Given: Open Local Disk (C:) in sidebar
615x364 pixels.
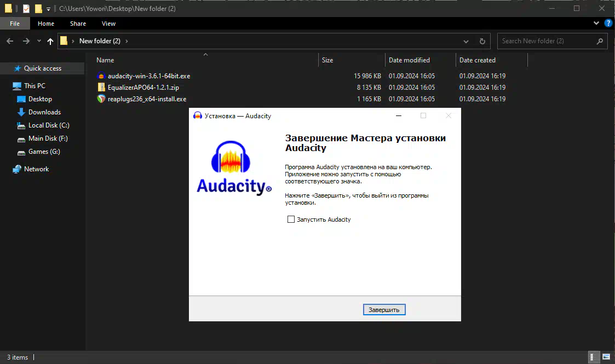Looking at the screenshot, I should coord(49,125).
